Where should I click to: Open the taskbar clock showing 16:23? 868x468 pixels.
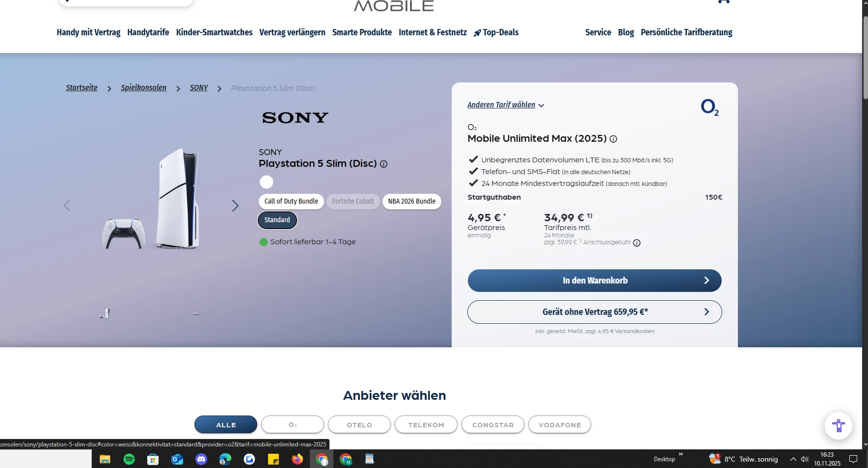point(827,459)
